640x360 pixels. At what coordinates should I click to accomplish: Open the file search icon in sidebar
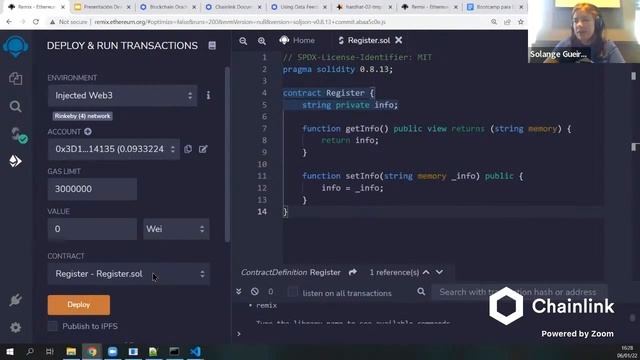16,107
